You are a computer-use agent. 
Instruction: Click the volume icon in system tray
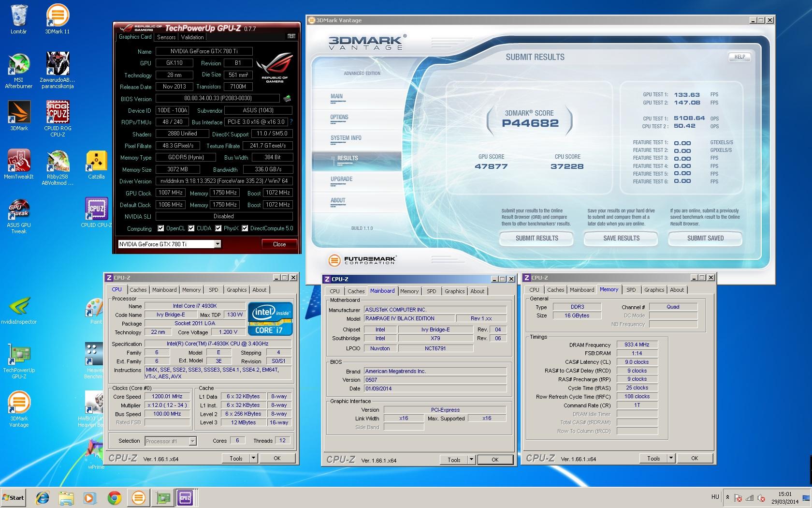(762, 497)
